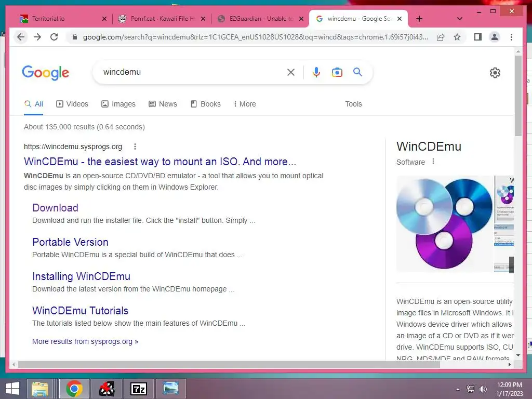Viewport: 532px width, 399px height.
Task: Open the 7-Zip taskbar app
Action: tap(138, 389)
